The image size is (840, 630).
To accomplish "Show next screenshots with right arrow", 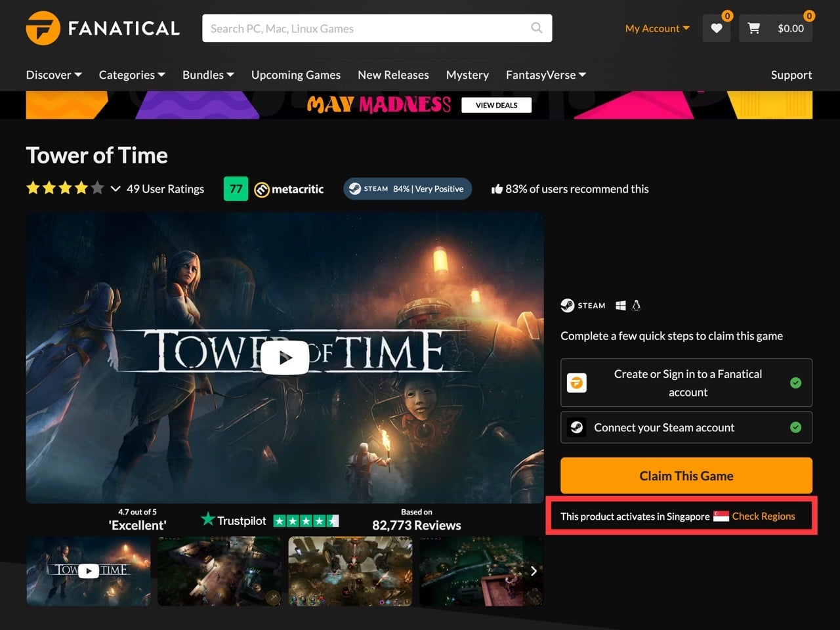I will 534,571.
